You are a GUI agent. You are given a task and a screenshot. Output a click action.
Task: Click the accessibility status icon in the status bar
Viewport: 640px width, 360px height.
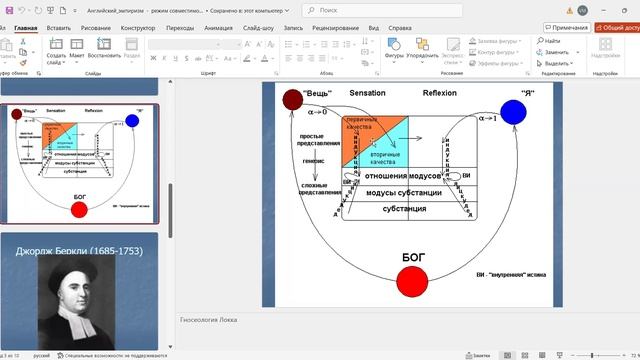pyautogui.click(x=60, y=356)
